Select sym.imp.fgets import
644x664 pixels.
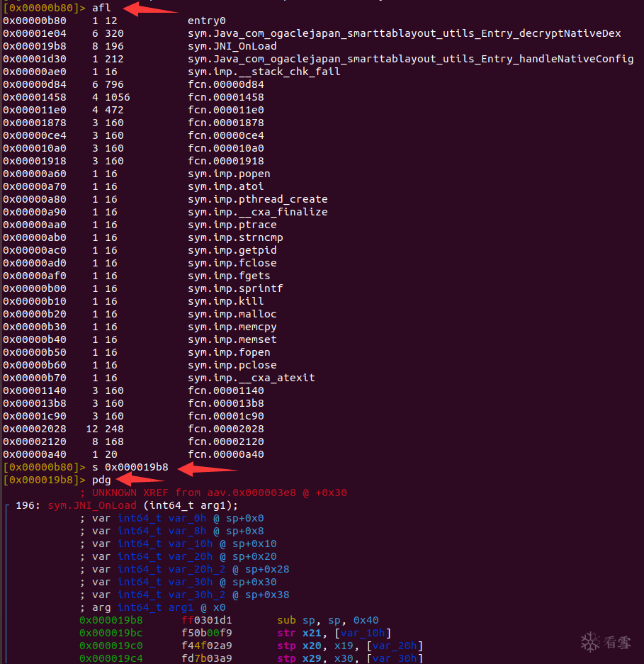coord(229,276)
